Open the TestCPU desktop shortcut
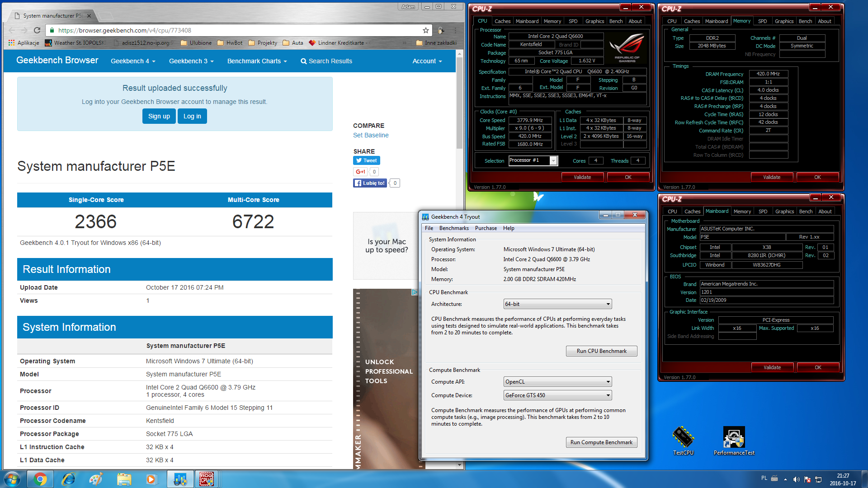Viewport: 868px width, 488px height. point(683,441)
